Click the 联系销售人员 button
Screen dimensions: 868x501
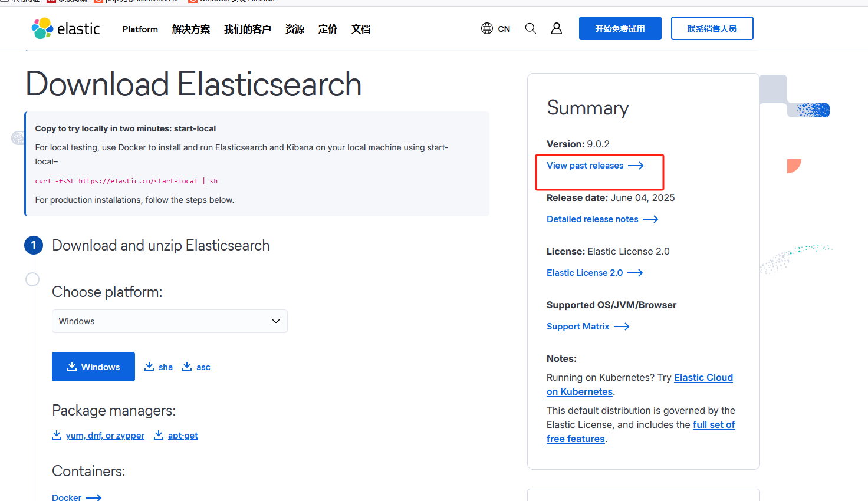(712, 28)
